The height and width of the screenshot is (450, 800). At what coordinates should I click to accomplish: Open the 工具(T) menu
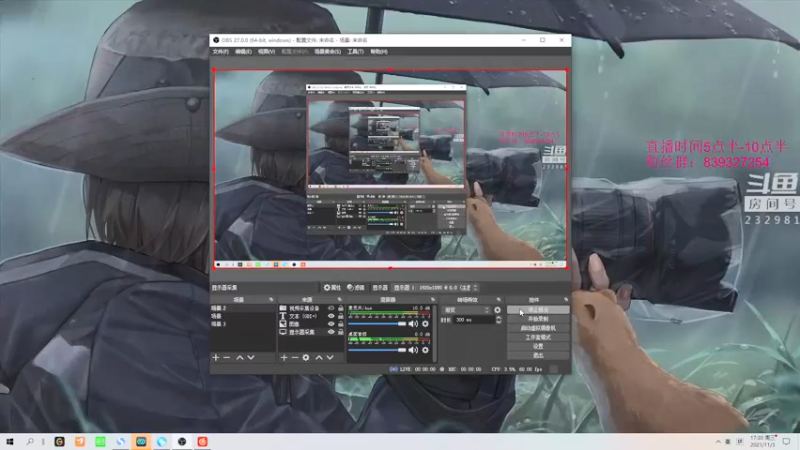point(355,52)
